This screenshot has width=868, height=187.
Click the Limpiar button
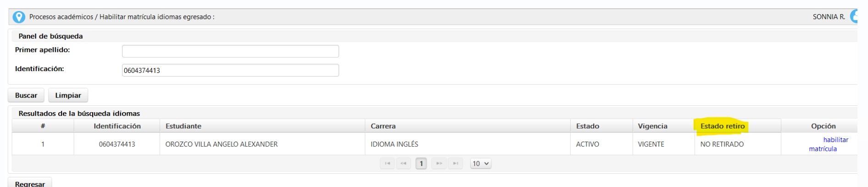click(x=68, y=95)
